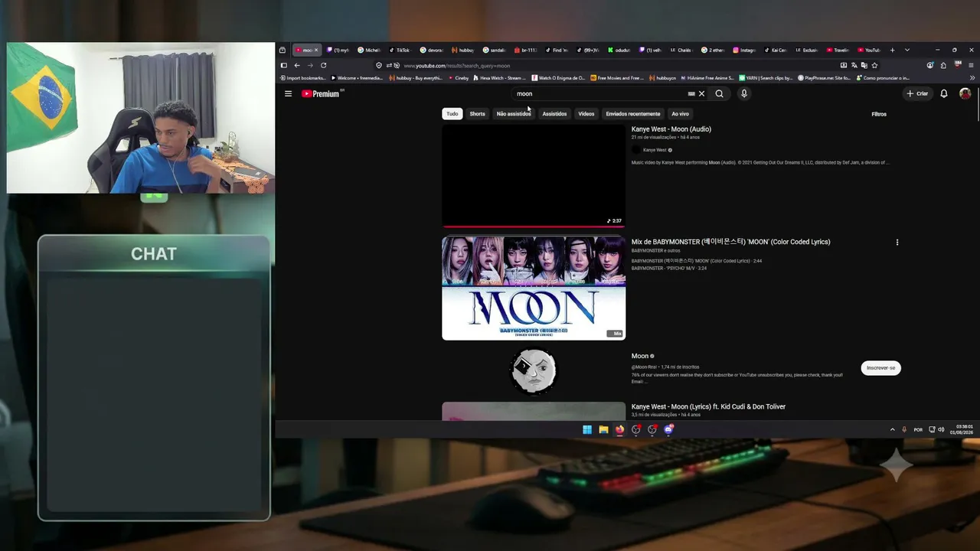Open the taskbar clock and date
This screenshot has height=551, width=980.
962,429
